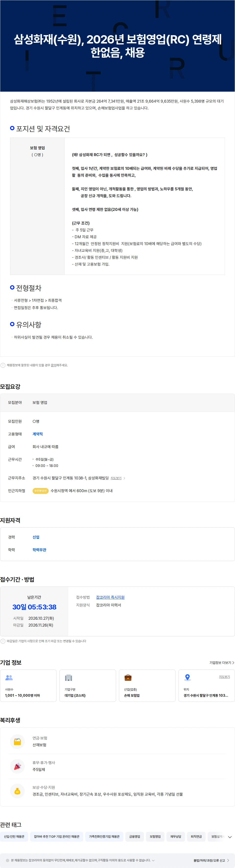Click the 수원시청역 에서 600m distance text
Viewport: 235px width, 868px height.
pos(81,491)
